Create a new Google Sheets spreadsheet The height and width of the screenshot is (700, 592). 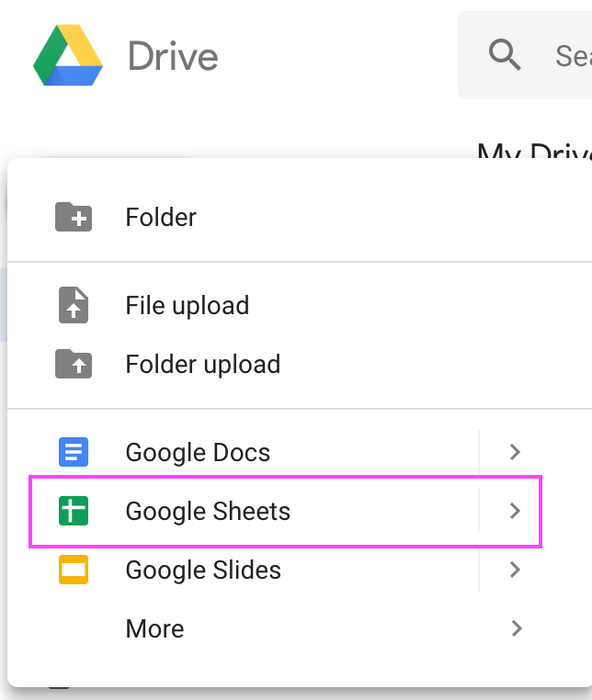point(208,511)
